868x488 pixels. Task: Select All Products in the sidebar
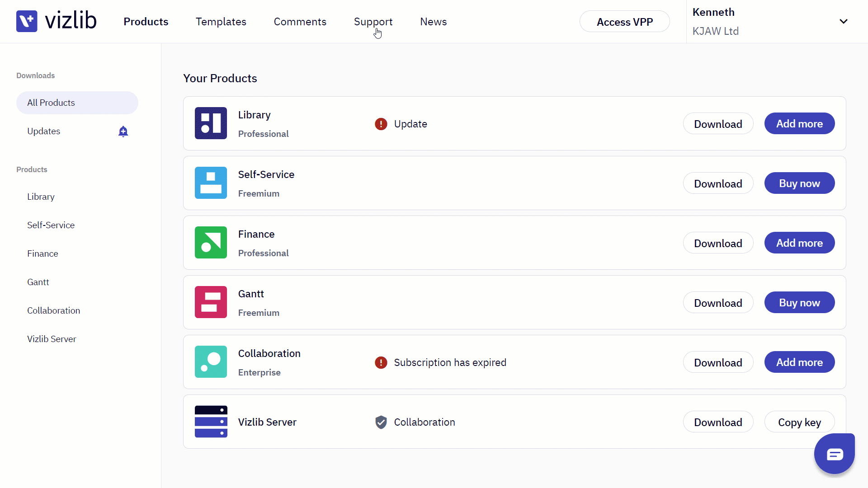click(x=77, y=103)
